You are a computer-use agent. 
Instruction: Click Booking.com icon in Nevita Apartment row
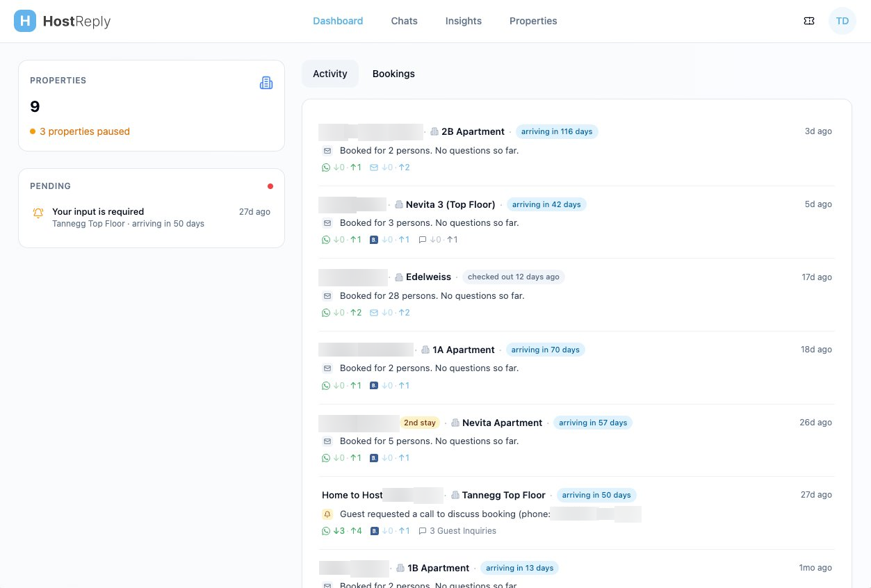click(374, 458)
